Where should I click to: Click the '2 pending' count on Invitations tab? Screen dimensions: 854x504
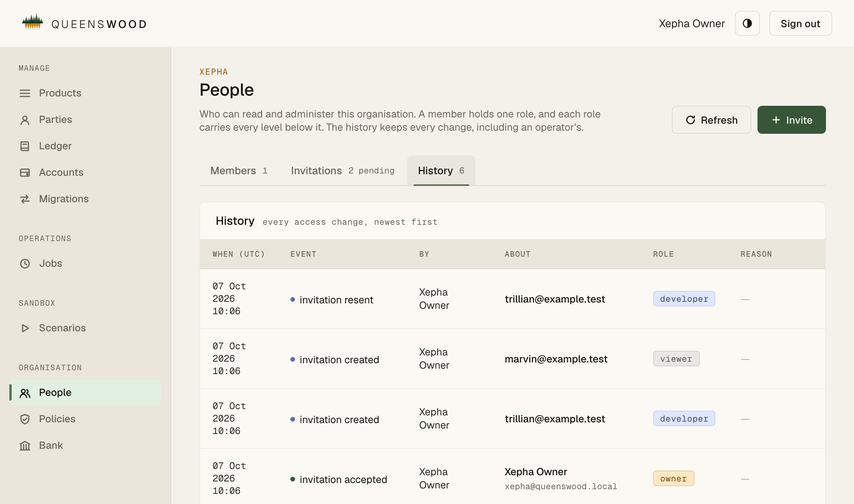tap(371, 170)
